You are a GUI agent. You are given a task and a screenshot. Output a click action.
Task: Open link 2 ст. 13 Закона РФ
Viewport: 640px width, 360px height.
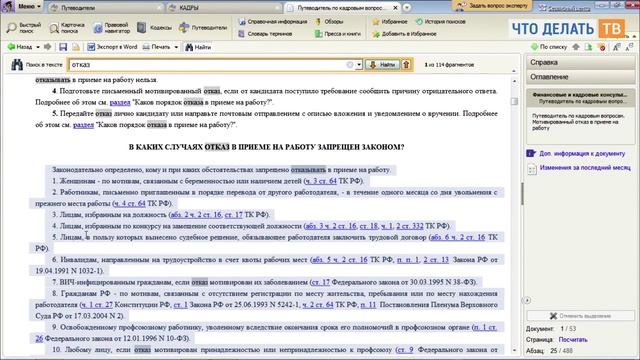pyautogui.click(x=436, y=260)
